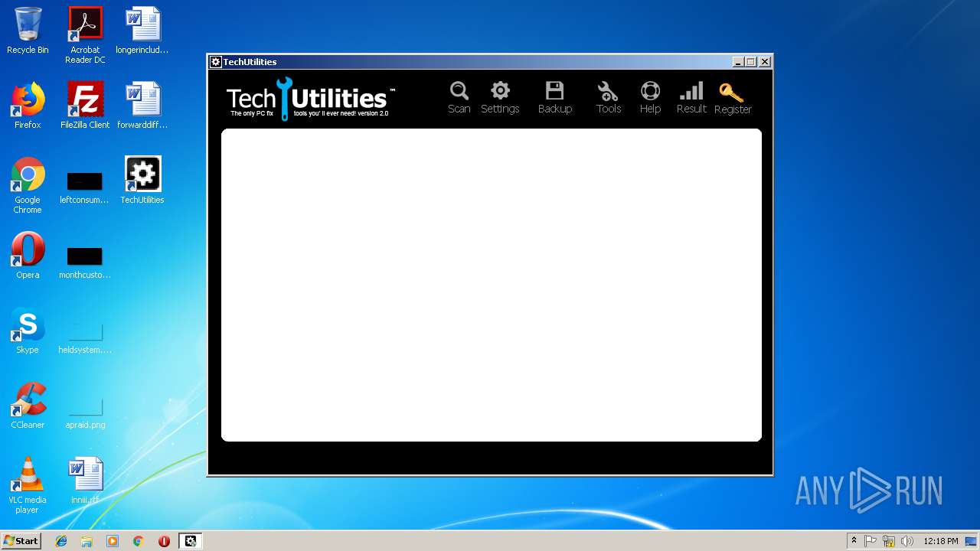
Task: Launch Internet Explorer from taskbar
Action: click(x=61, y=541)
